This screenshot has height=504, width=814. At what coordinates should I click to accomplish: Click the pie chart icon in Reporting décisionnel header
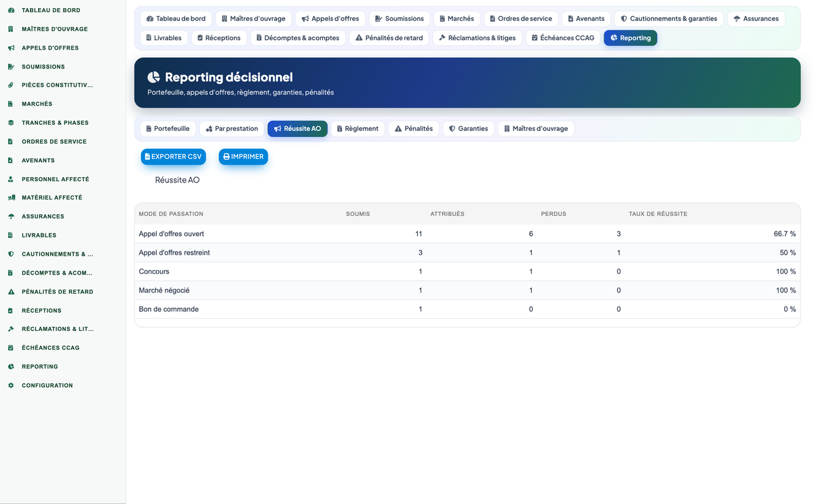[x=154, y=77]
